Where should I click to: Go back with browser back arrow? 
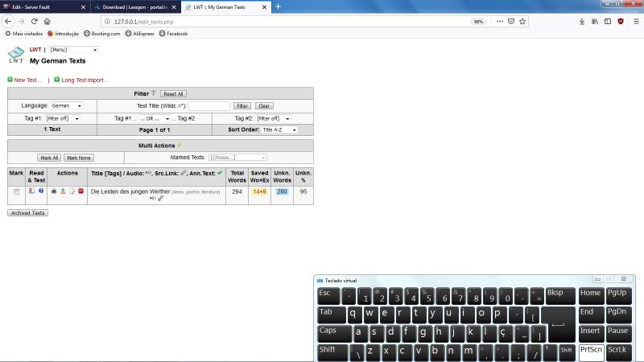(8, 22)
